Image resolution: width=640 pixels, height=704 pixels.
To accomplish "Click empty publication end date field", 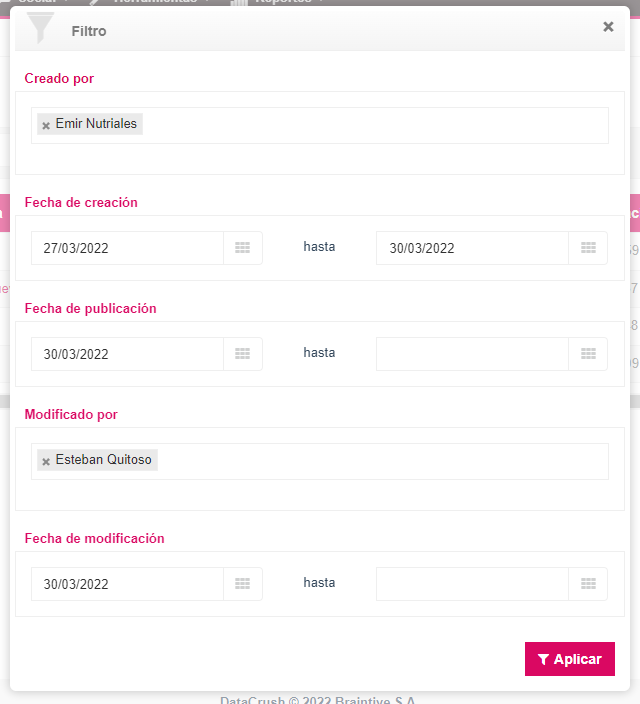I will [472, 354].
